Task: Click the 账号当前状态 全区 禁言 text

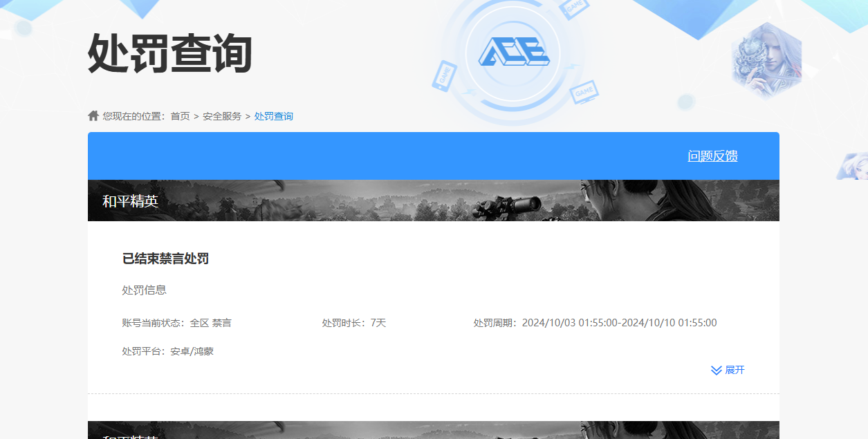Action: pos(176,323)
